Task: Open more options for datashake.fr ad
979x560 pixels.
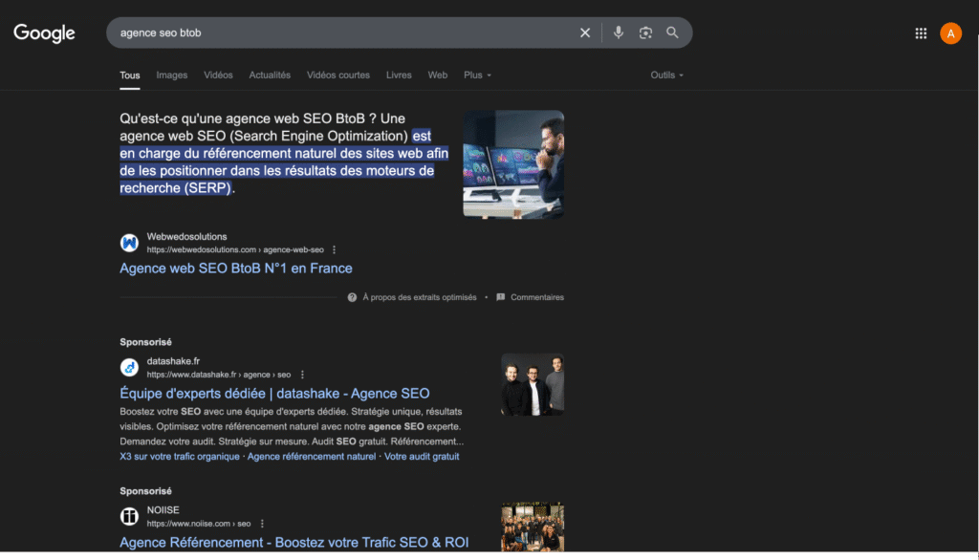Action: coord(302,375)
